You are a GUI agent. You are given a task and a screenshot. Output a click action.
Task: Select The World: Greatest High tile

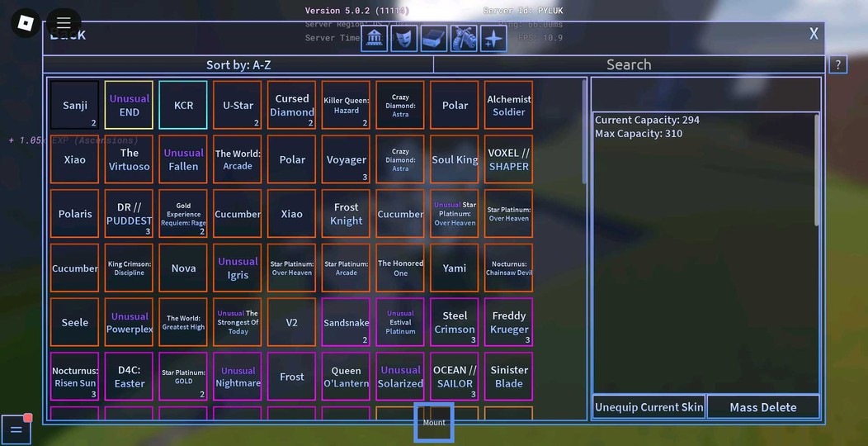[183, 322]
